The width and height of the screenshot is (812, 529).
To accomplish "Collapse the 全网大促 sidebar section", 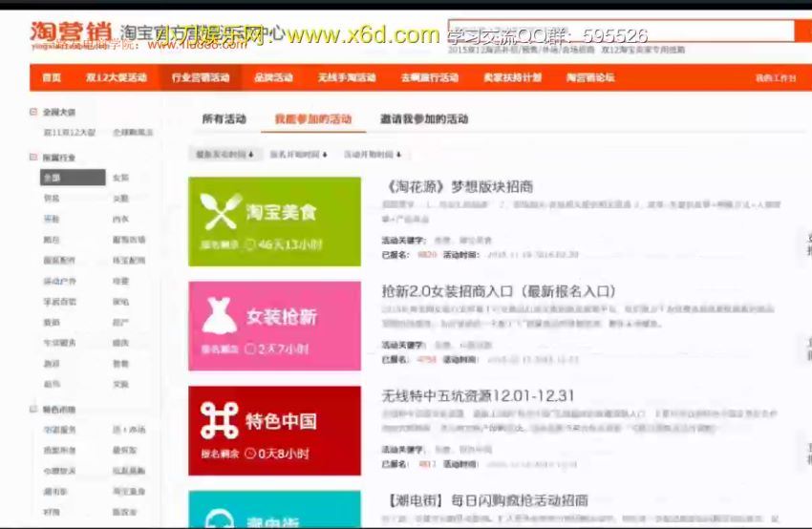I will pos(33,112).
